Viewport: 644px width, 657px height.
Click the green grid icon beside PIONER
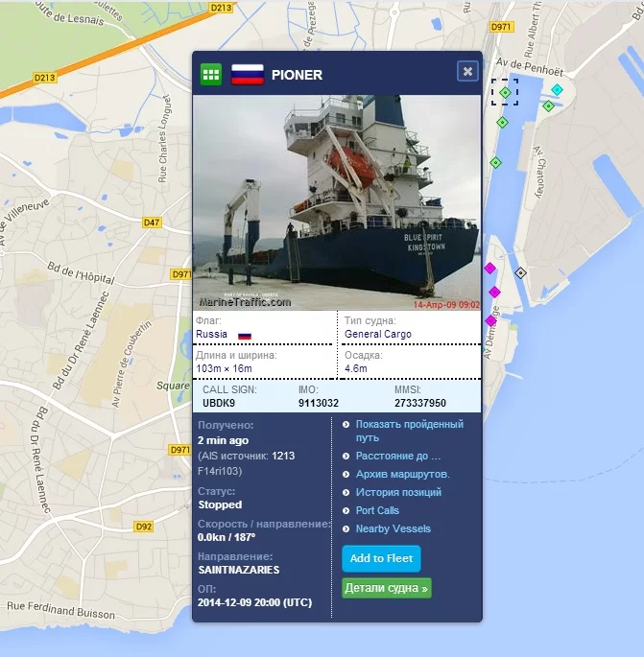[211, 75]
